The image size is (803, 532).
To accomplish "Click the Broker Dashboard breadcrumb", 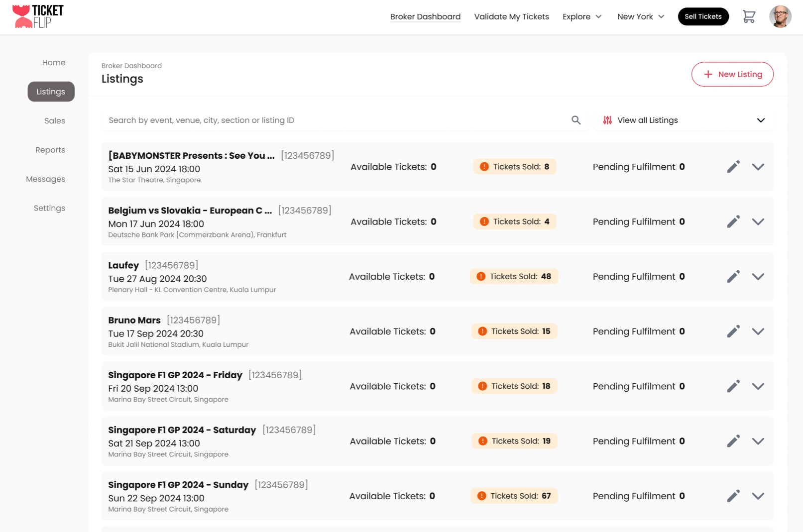I will 131,66.
